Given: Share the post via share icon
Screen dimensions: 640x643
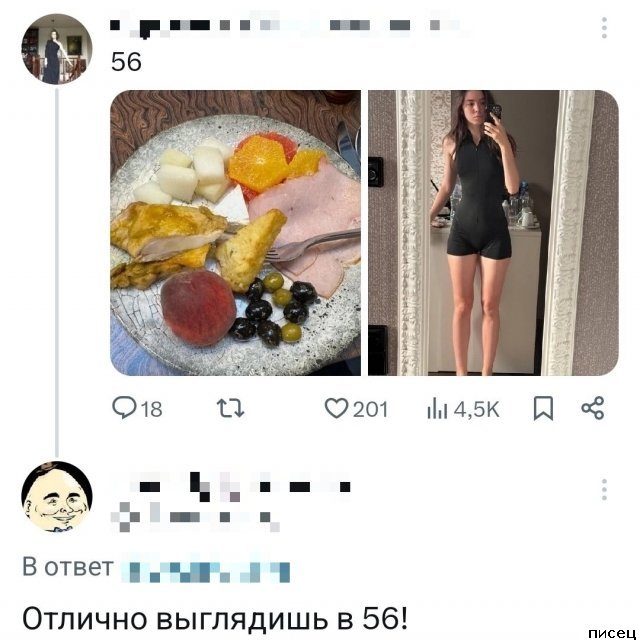Looking at the screenshot, I should click(x=592, y=408).
